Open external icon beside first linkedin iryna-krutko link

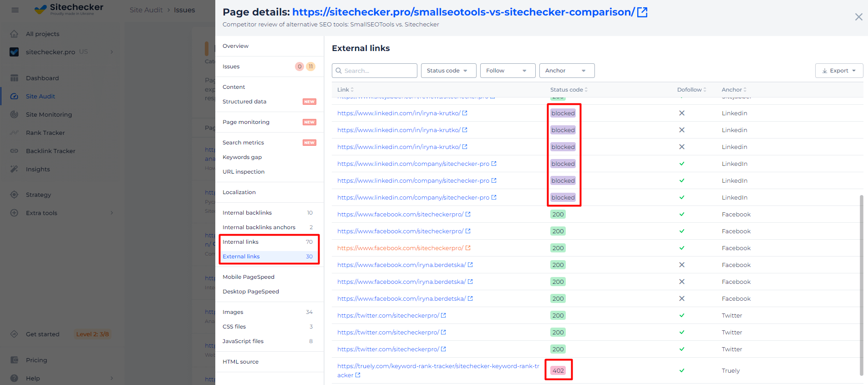click(465, 113)
